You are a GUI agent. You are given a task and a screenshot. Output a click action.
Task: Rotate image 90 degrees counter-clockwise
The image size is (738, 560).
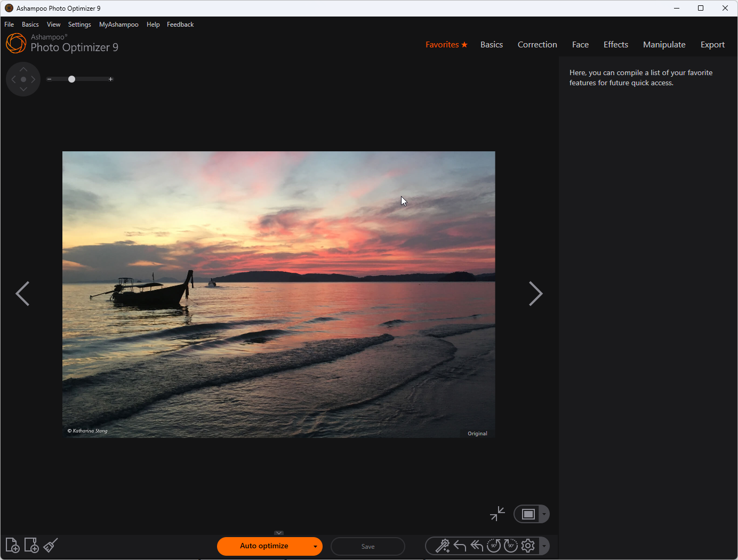coord(494,546)
